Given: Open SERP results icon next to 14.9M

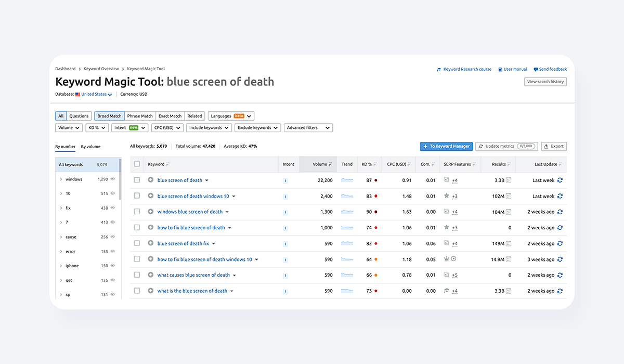Looking at the screenshot, I should point(509,259).
